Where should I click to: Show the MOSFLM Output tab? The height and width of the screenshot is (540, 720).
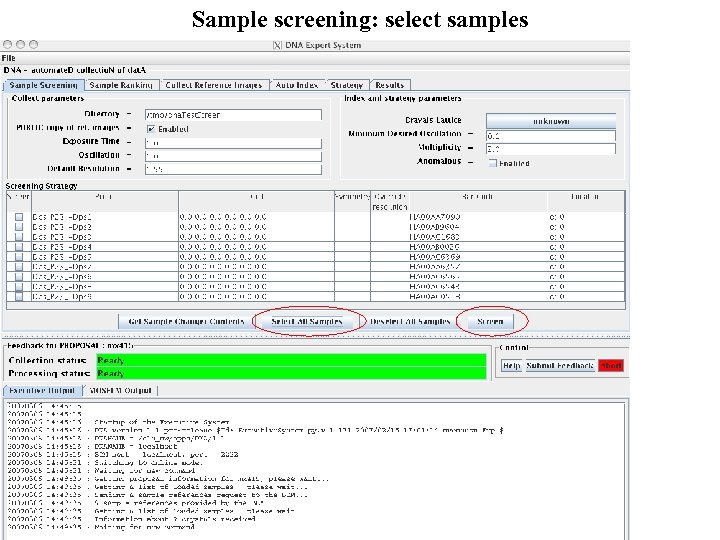tap(120, 390)
